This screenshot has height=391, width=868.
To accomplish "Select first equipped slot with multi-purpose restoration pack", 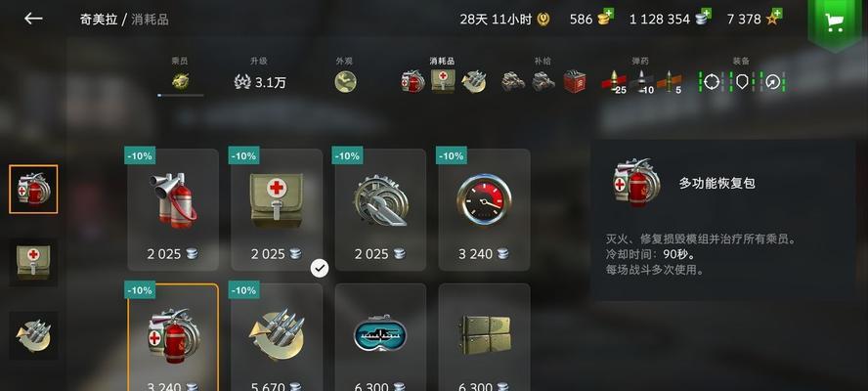I will coord(33,189).
